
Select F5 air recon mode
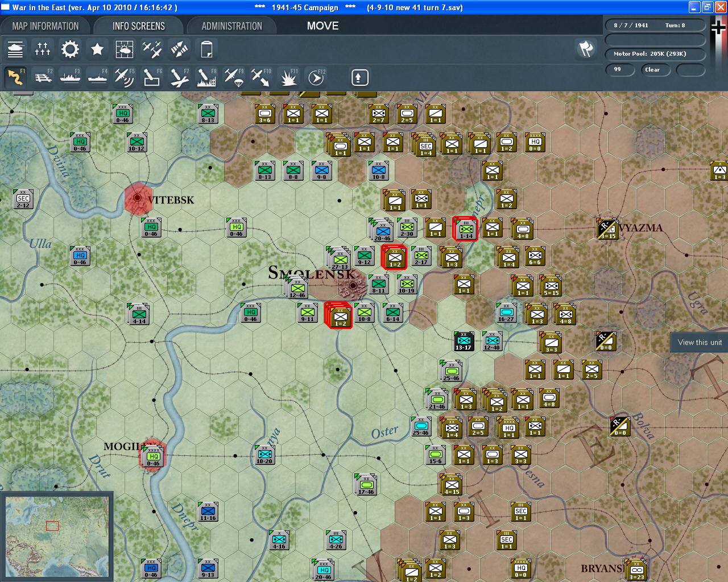[125, 77]
